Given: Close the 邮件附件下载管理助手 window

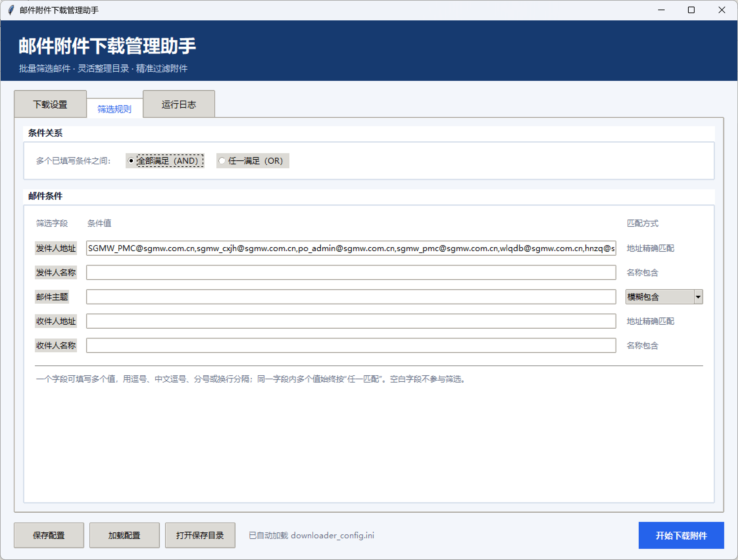Looking at the screenshot, I should 722,10.
